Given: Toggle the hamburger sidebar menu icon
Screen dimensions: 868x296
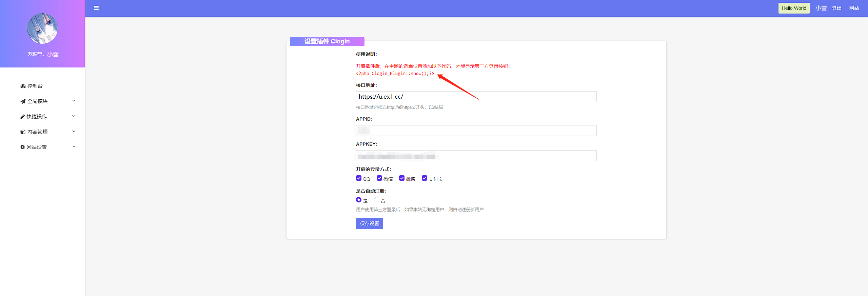Looking at the screenshot, I should [96, 8].
